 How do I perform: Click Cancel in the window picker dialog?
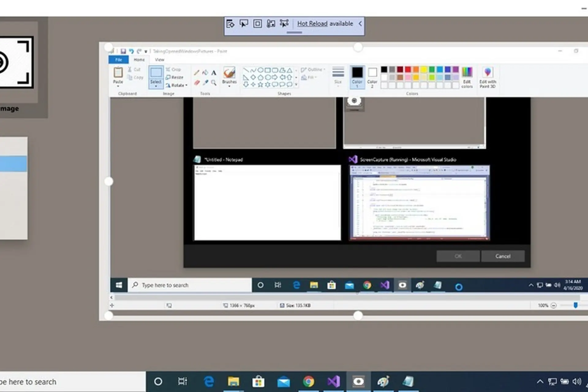[503, 256]
